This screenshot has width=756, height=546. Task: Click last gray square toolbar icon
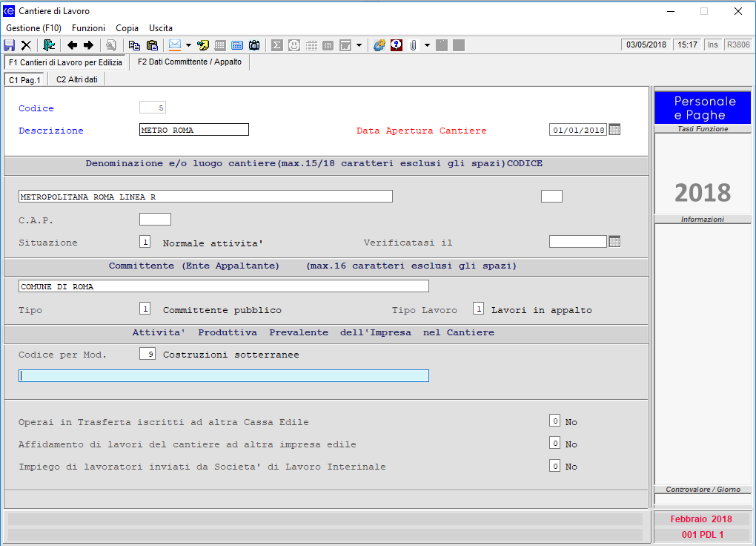click(x=459, y=45)
